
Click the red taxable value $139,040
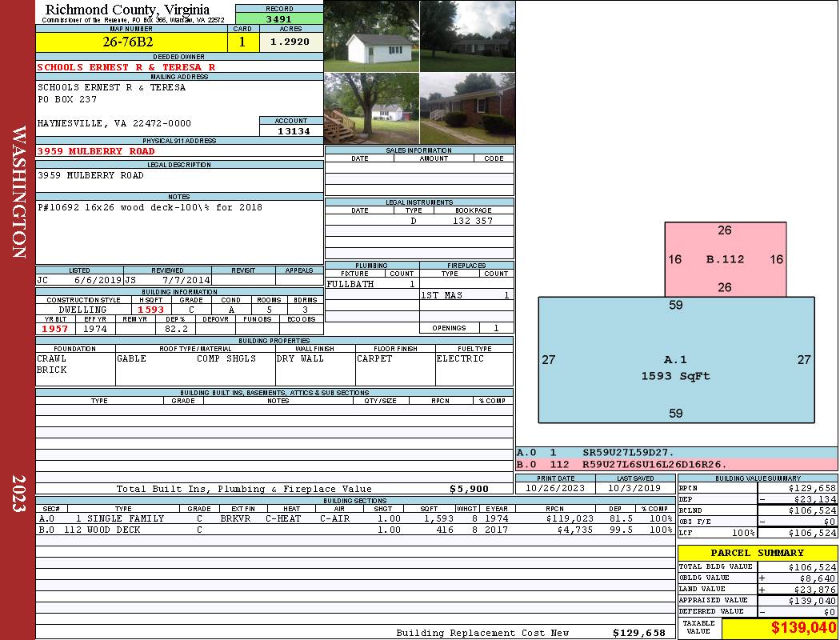click(803, 628)
